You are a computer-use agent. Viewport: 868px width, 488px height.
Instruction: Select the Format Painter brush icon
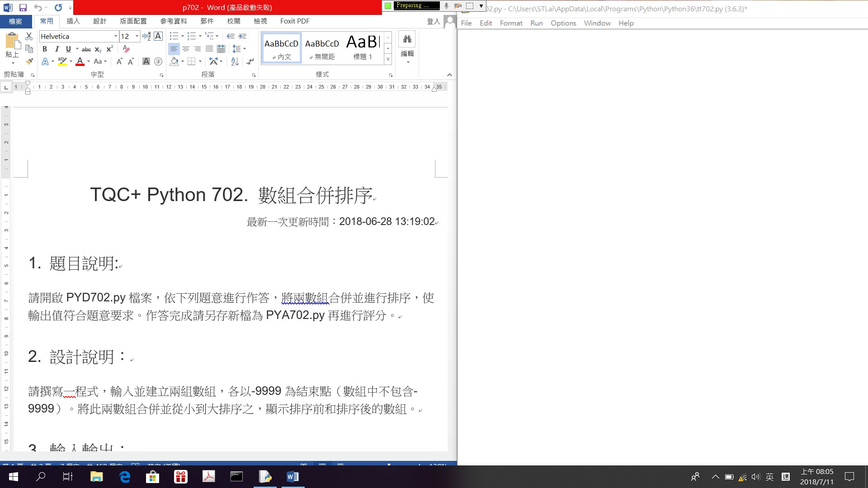[29, 61]
